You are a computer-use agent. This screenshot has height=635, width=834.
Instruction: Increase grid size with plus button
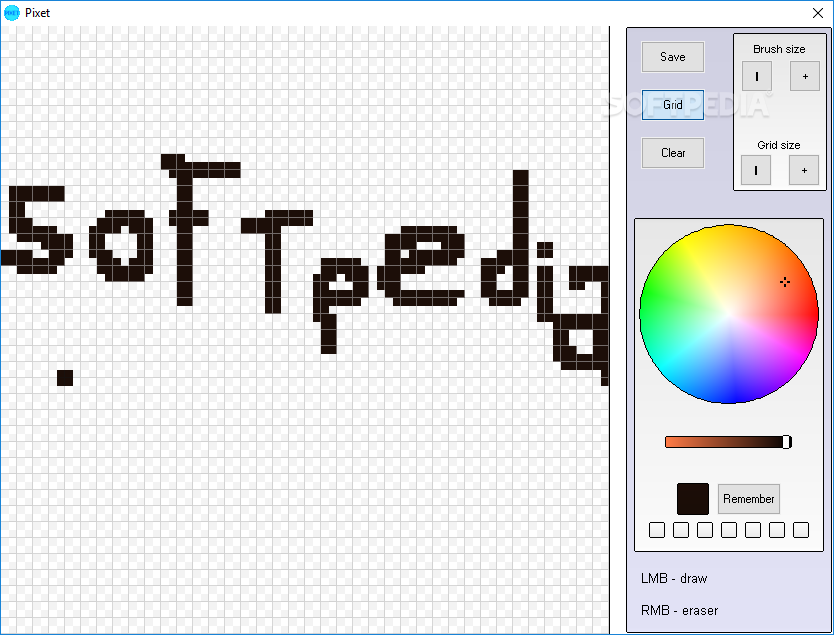coord(804,170)
